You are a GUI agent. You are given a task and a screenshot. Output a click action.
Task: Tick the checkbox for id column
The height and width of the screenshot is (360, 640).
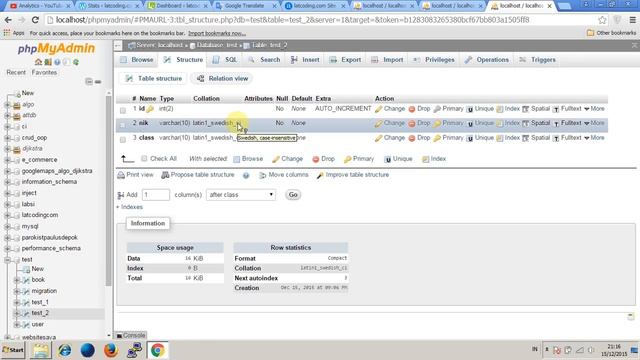click(123, 110)
